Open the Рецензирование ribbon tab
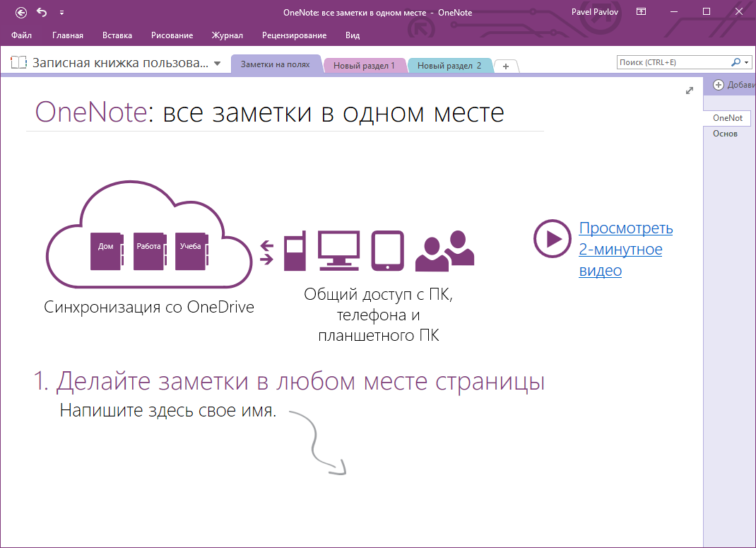 click(x=294, y=35)
